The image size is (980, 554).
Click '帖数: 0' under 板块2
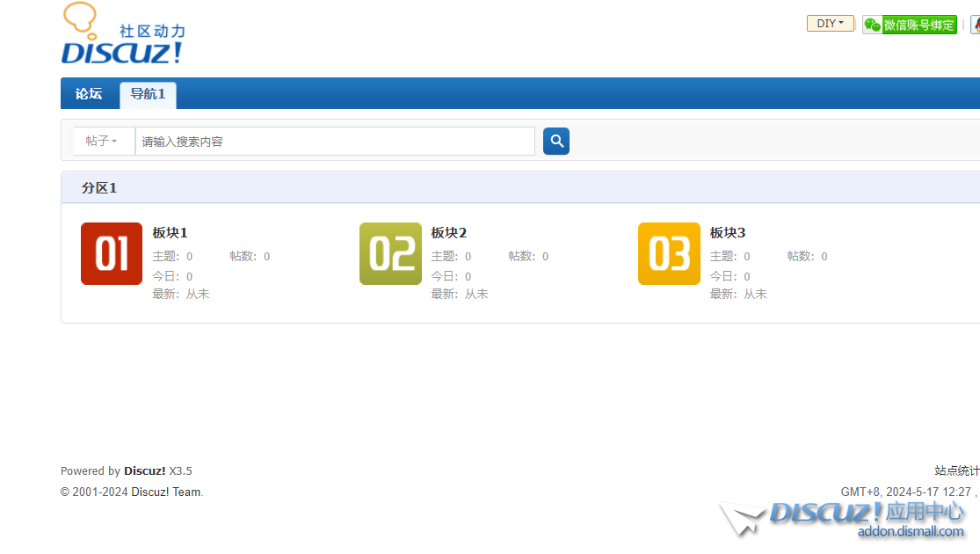tap(528, 257)
